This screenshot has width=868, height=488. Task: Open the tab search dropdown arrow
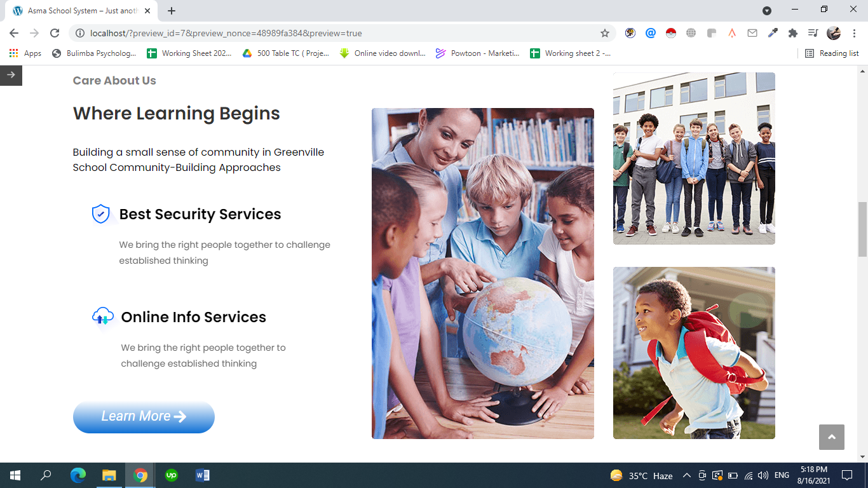[x=767, y=11]
